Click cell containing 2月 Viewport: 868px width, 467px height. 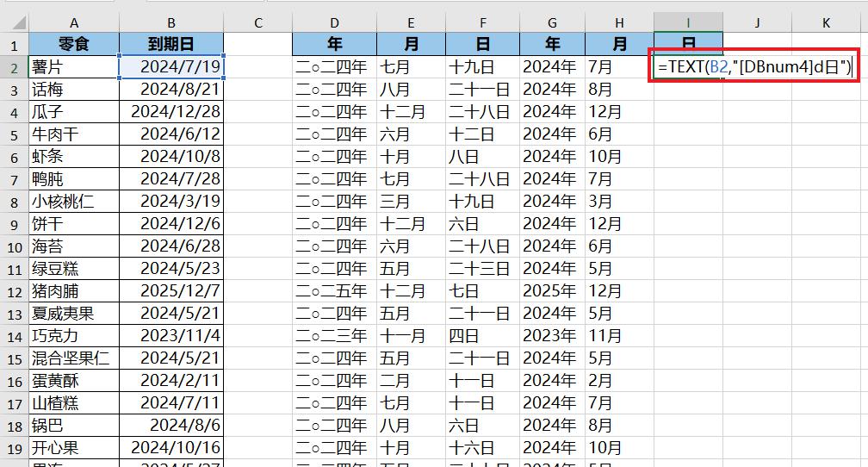tap(619, 381)
